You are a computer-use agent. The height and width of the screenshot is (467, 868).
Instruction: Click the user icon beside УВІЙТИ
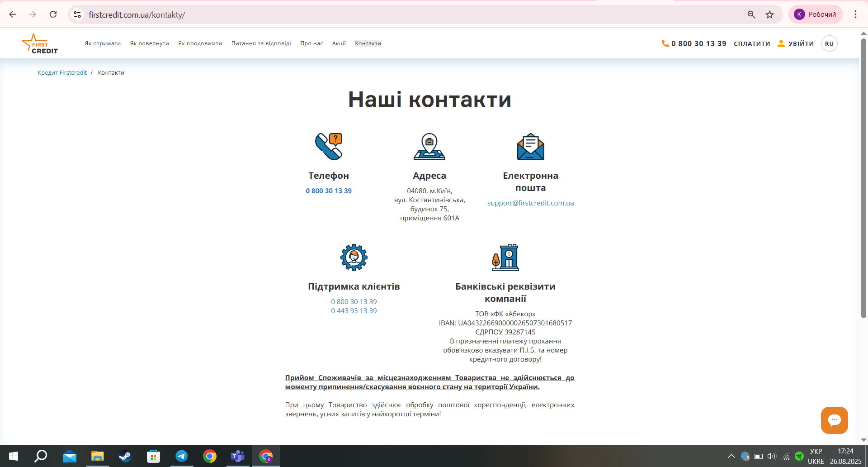tap(781, 43)
